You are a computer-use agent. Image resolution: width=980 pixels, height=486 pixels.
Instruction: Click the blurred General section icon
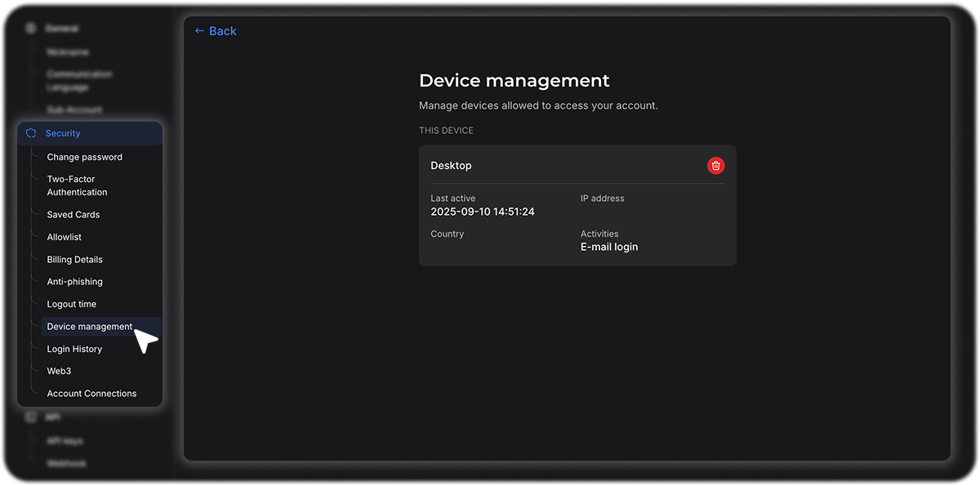[31, 29]
